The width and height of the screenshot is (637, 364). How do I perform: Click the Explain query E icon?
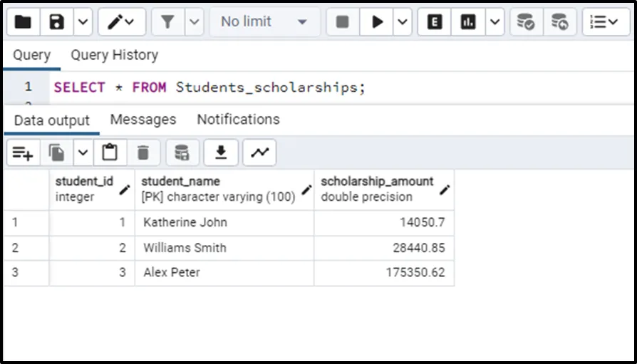pos(433,22)
